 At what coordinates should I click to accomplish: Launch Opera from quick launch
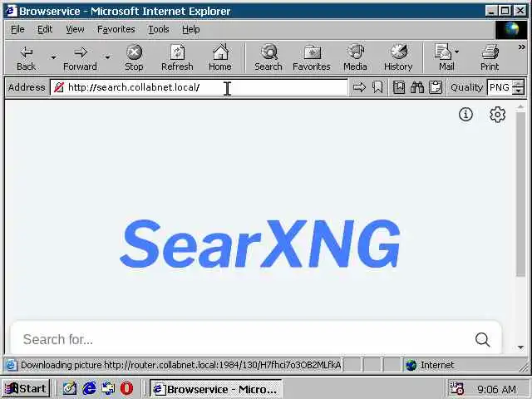[127, 388]
